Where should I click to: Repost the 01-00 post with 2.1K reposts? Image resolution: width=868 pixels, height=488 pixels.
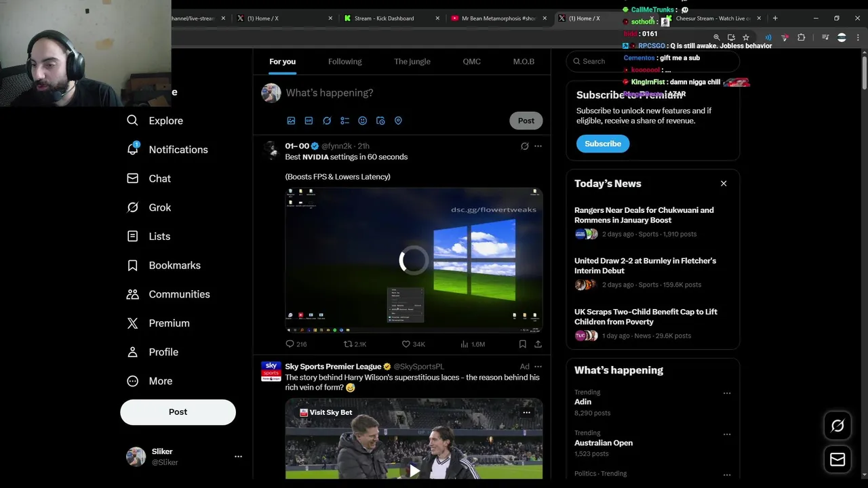point(355,344)
